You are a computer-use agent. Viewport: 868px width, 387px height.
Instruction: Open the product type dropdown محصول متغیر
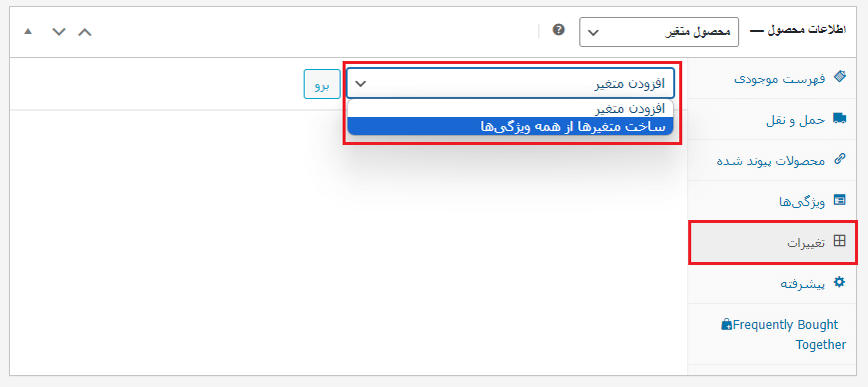659,32
